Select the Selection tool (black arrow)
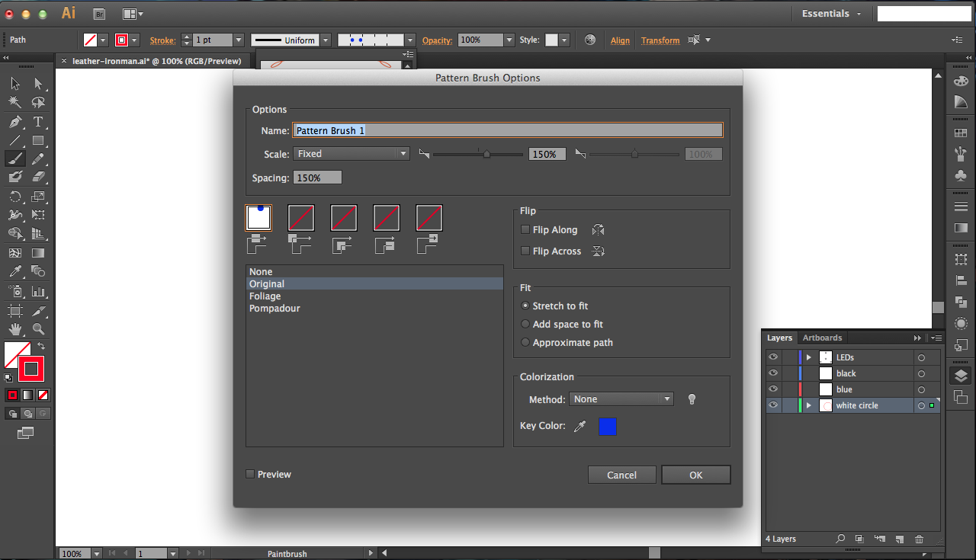Image resolution: width=976 pixels, height=560 pixels. click(15, 84)
